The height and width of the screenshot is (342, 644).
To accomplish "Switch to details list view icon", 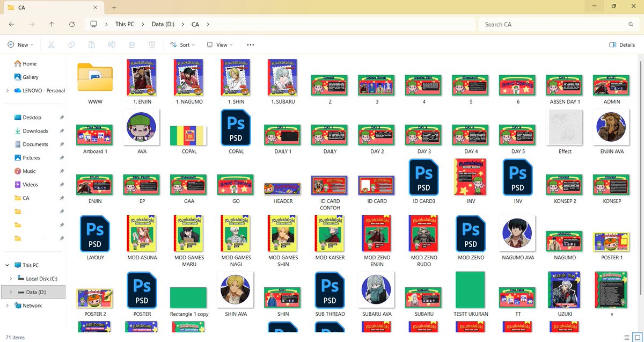I will (626, 337).
